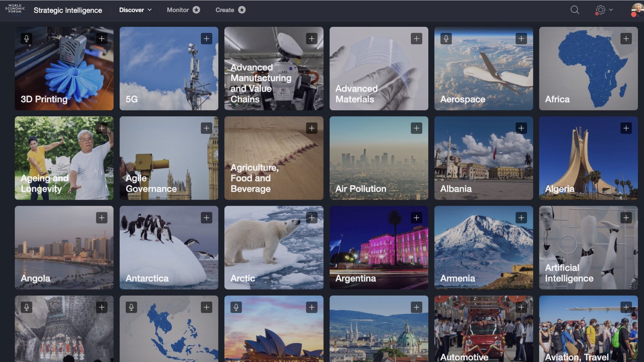This screenshot has height=362, width=644.
Task: Open the user profile avatar
Action: [637, 9]
